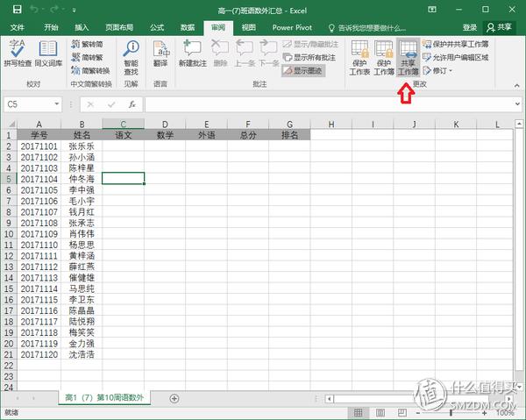Switch to the 页面布局 tab
Viewport: 526px width, 420px height.
coord(119,27)
